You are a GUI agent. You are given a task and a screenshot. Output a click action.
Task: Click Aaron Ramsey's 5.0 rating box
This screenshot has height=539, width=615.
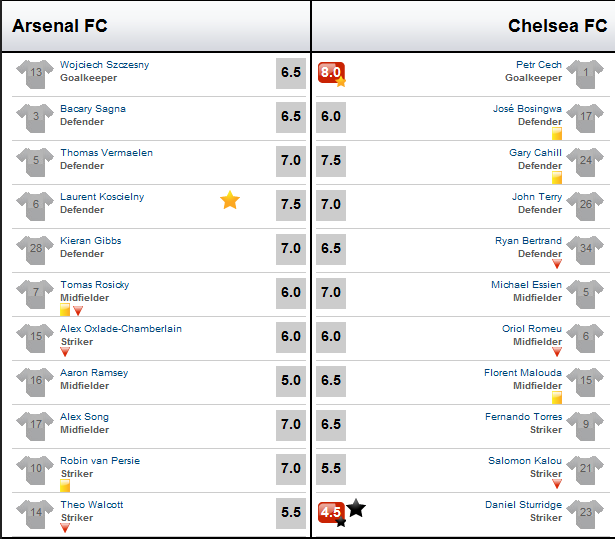point(291,381)
